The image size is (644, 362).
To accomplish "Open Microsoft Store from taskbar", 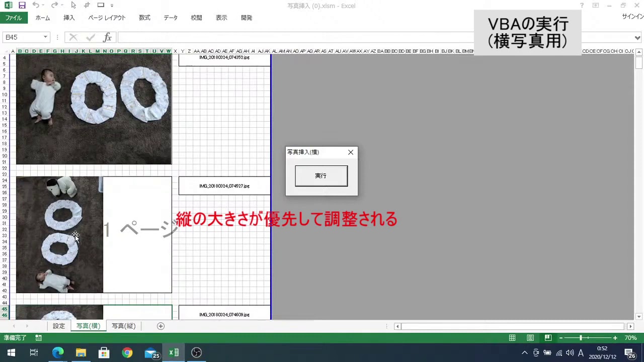I will pos(104,352).
